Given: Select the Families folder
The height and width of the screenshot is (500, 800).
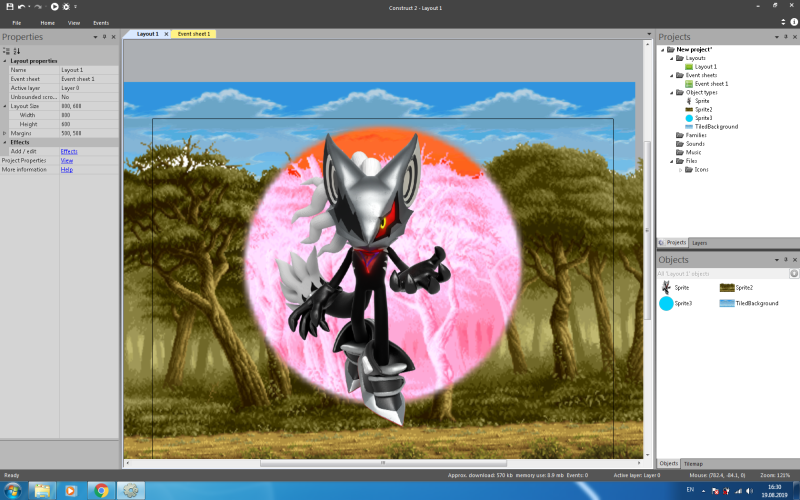Looking at the screenshot, I should tap(691, 135).
